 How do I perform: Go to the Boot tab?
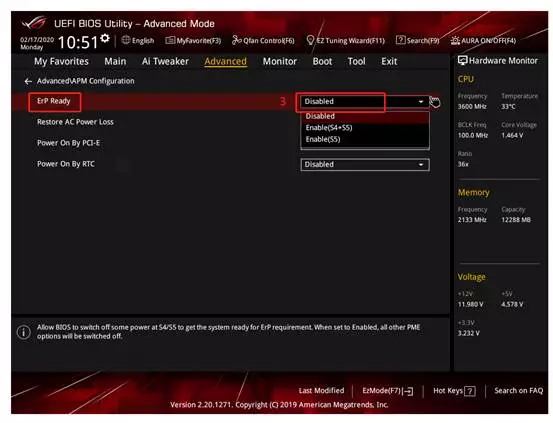click(322, 61)
